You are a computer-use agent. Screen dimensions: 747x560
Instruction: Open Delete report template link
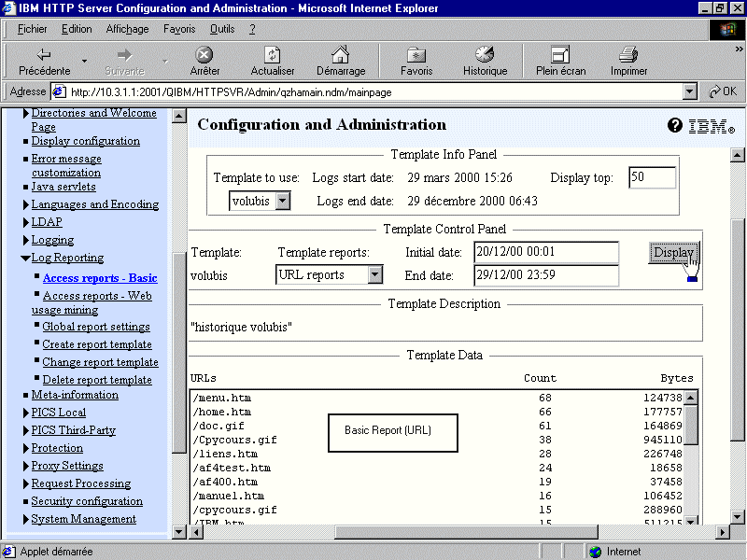point(97,380)
